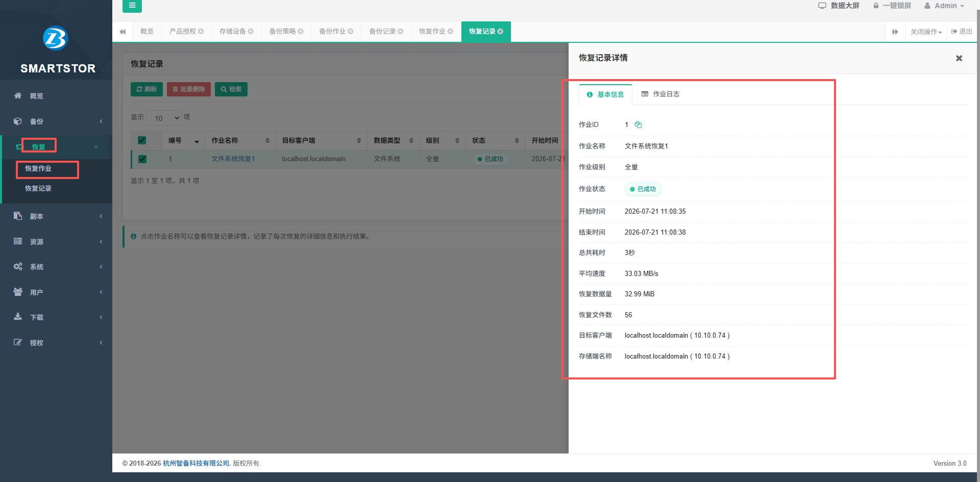Open the rows-per-page dropdown showing 10
The width and height of the screenshot is (980, 482).
click(x=164, y=118)
